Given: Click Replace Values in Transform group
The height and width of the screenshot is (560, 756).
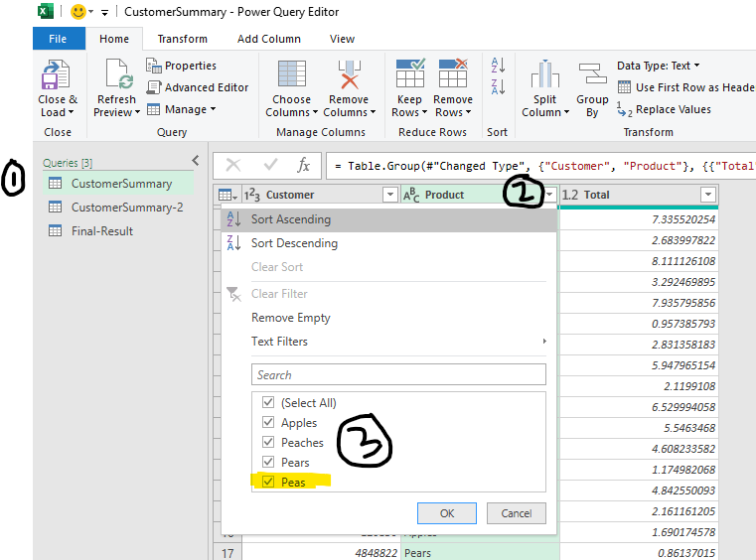Looking at the screenshot, I should [x=664, y=109].
